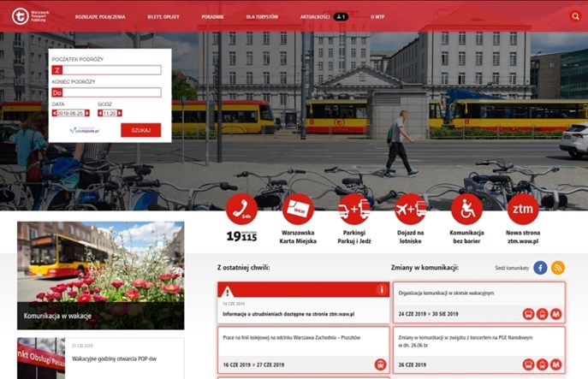Open Informacje o utrudnieniach announcement
The height and width of the screenshot is (379, 588).
tap(288, 314)
